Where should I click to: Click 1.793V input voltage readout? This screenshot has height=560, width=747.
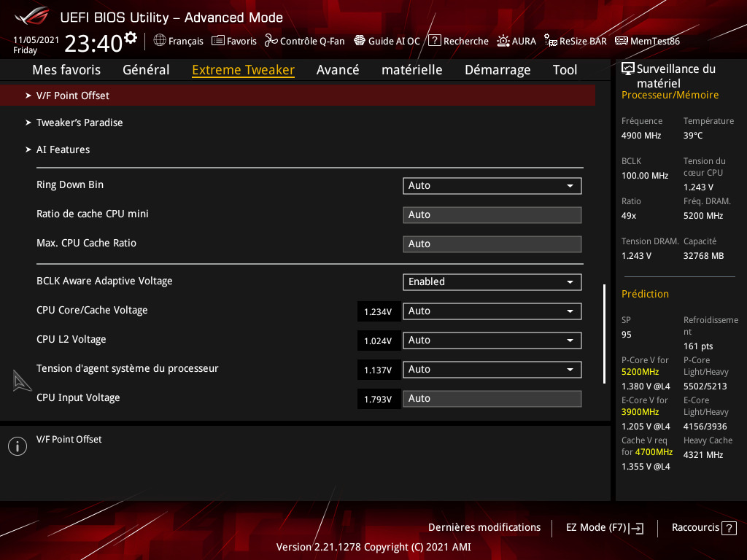click(379, 400)
